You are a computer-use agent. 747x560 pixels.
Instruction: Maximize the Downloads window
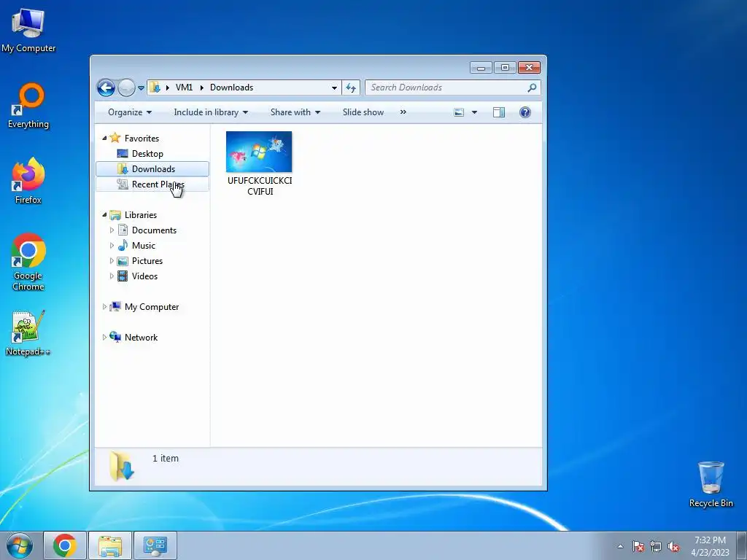[505, 68]
